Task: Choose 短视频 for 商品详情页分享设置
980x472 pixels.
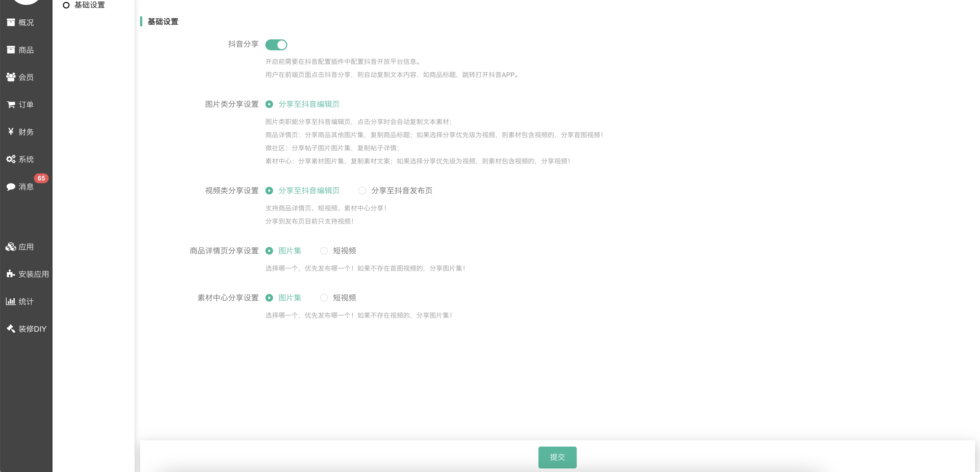Action: click(324, 251)
